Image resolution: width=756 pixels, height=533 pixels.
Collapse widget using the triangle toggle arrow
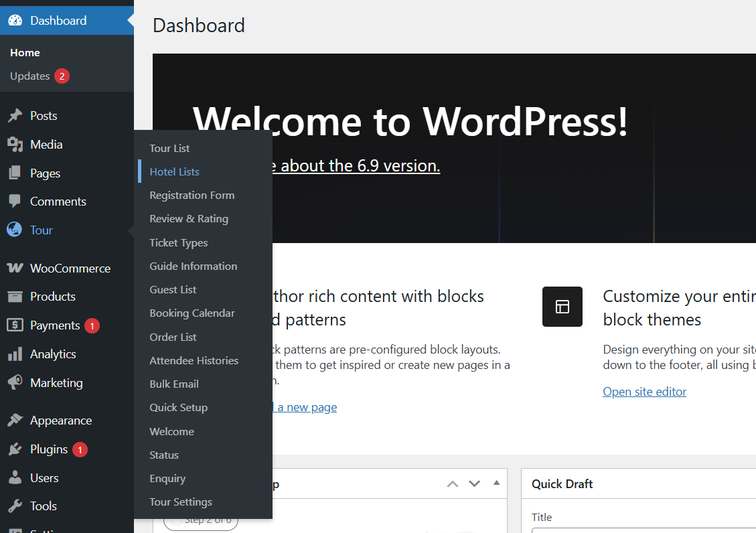496,483
